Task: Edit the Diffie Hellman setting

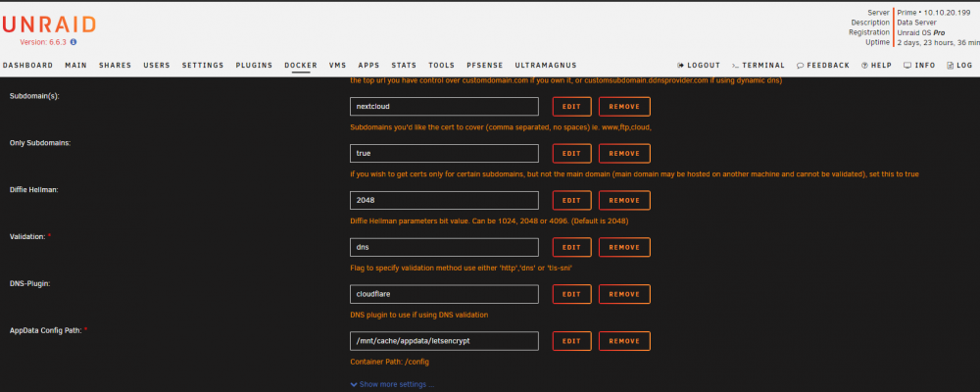Action: coord(572,200)
